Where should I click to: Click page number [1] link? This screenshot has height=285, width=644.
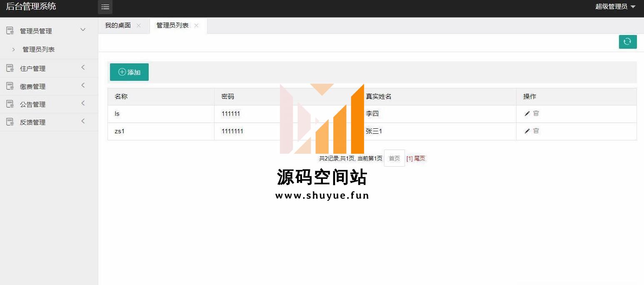(409, 158)
